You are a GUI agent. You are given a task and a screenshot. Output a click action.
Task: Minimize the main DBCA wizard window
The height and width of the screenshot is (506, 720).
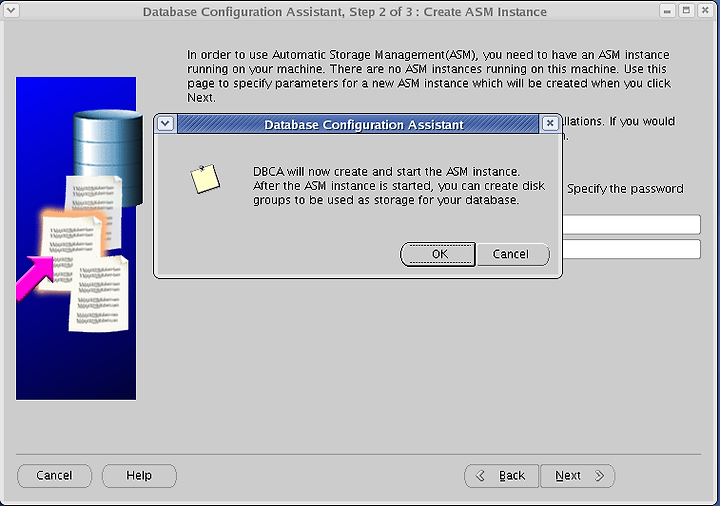[667, 10]
